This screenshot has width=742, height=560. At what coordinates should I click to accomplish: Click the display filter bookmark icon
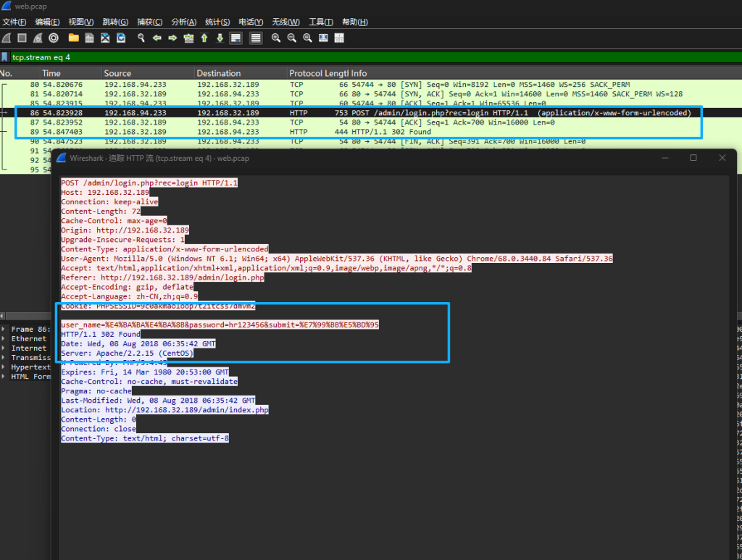pyautogui.click(x=6, y=57)
